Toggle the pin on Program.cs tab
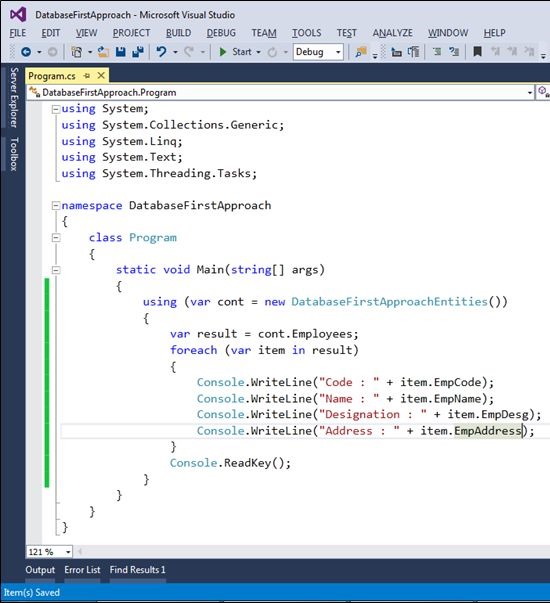The height and width of the screenshot is (603, 550). tap(87, 76)
